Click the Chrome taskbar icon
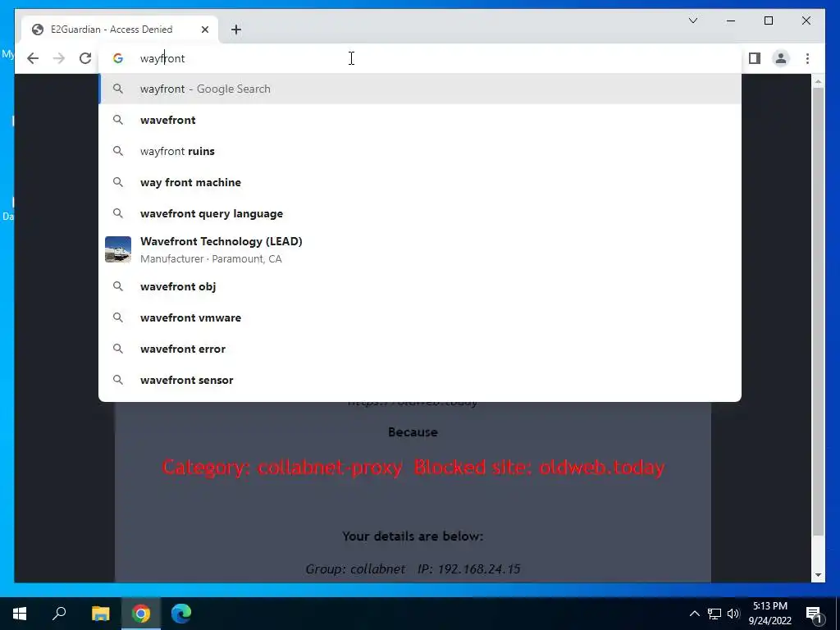 (141, 614)
